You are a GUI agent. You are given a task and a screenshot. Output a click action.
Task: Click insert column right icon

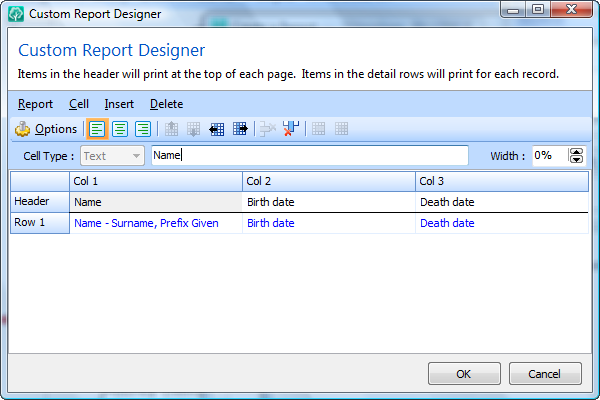(x=240, y=129)
